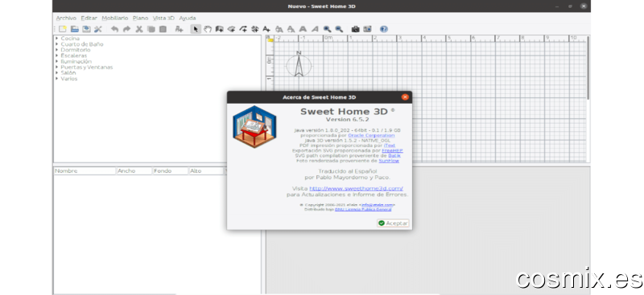Viewport: 644px width, 295px height.
Task: Activate the Pan hand tool
Action: point(208,29)
